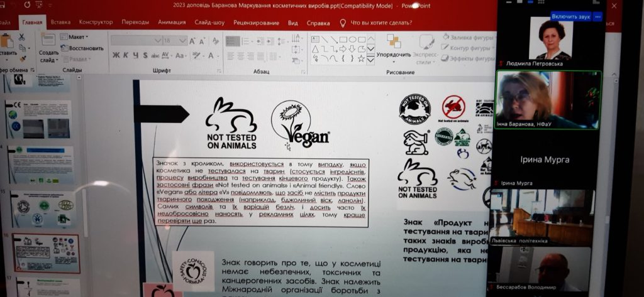Decrease font size with the smaller A icon
Screen dimensions: 644x297
202,41
